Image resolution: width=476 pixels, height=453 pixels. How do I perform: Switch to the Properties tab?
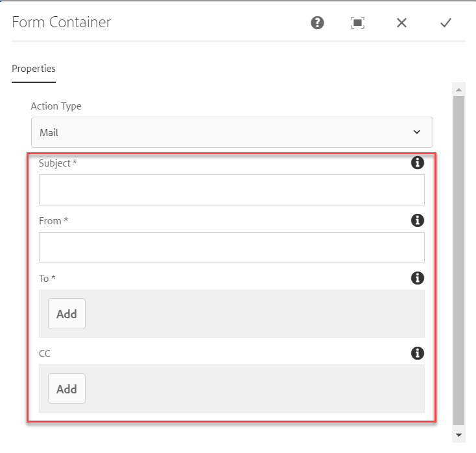(34, 69)
